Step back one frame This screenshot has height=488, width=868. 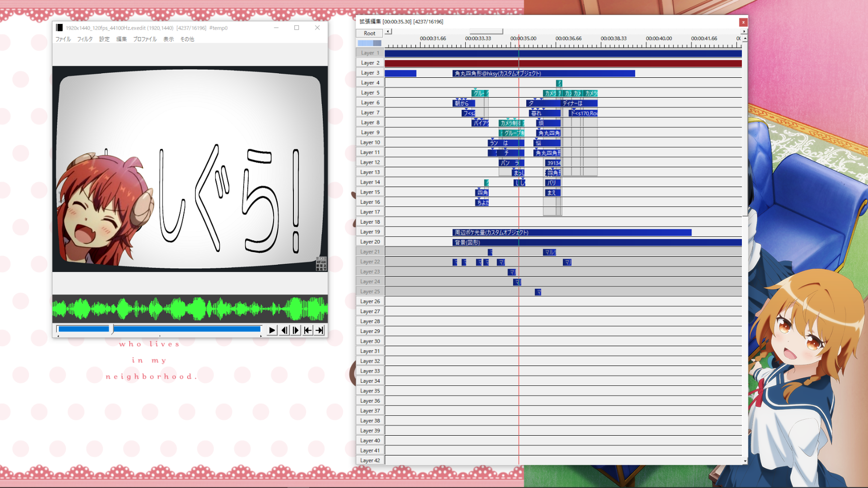[284, 330]
